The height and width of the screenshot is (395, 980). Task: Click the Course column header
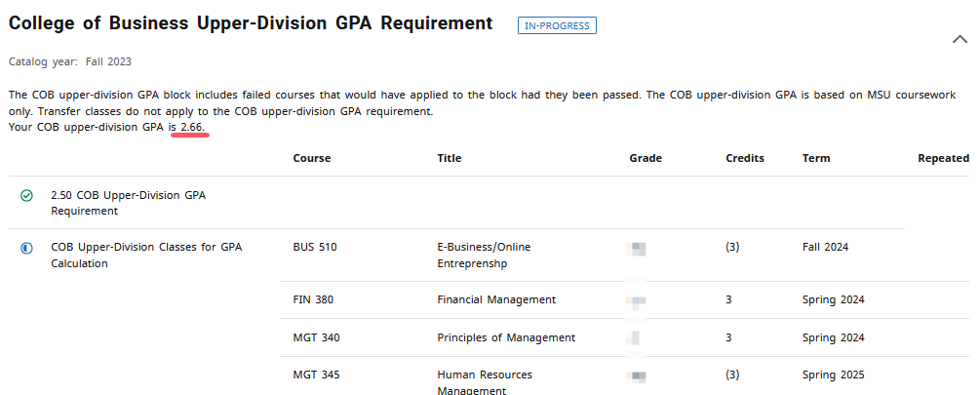(311, 158)
